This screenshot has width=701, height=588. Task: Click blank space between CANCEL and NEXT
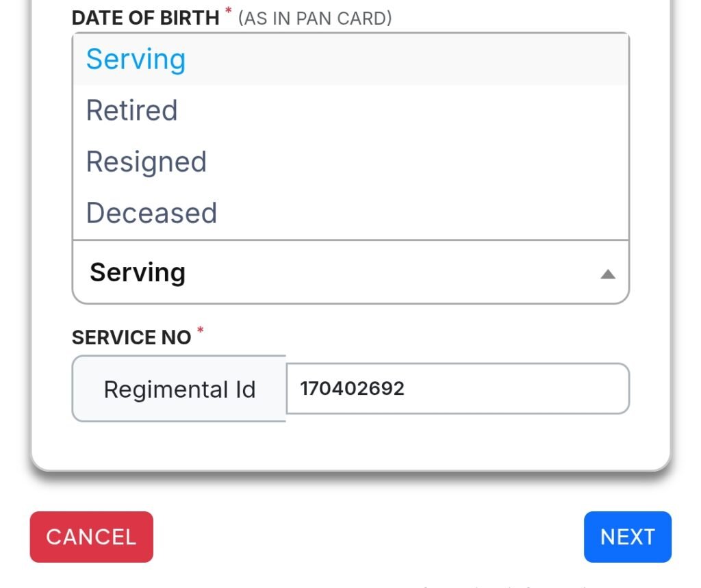pos(368,537)
